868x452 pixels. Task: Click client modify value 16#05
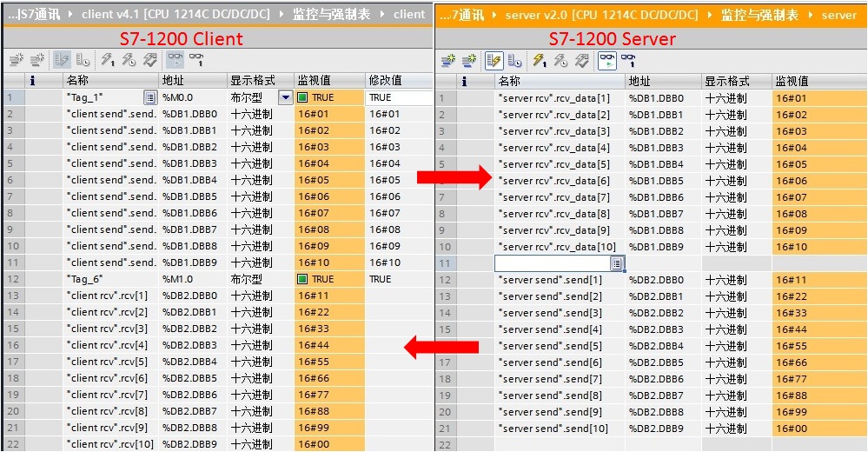click(399, 180)
